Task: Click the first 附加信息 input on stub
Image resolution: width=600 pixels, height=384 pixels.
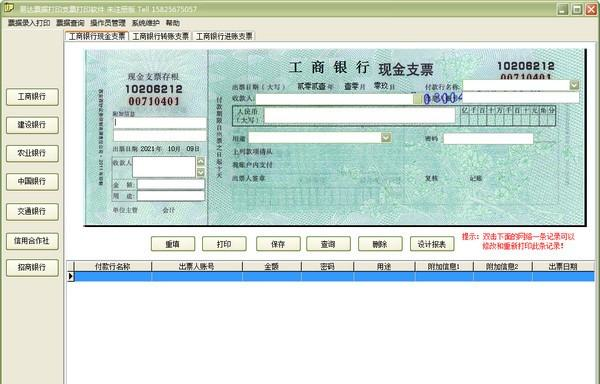Action: click(x=160, y=123)
